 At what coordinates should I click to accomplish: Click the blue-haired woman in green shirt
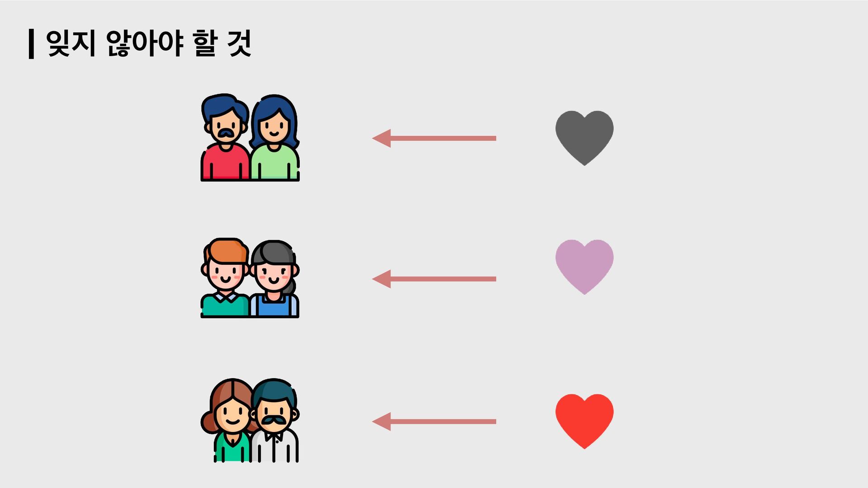coord(275,138)
